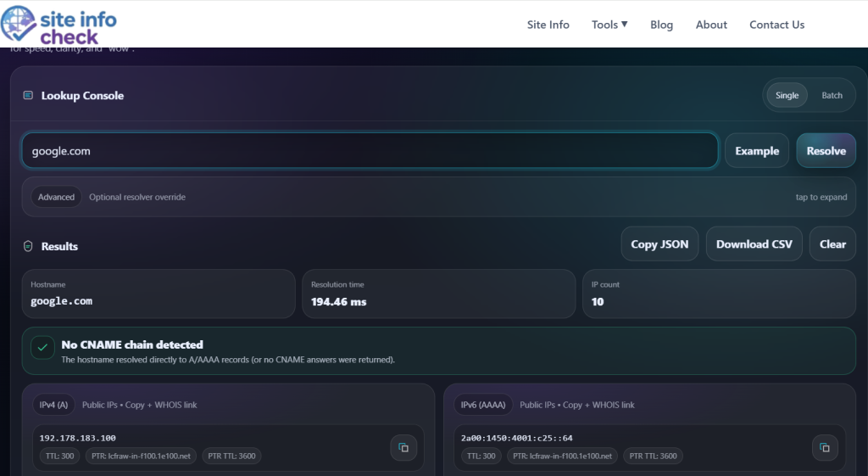Image resolution: width=868 pixels, height=476 pixels.
Task: Click 'Optional resolver override' text
Action: click(x=137, y=197)
